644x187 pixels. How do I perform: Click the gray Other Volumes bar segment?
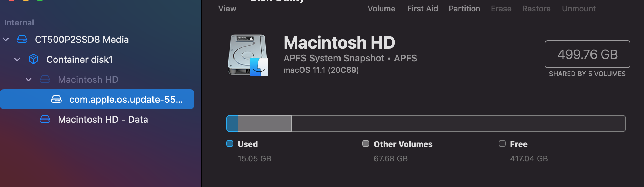[265, 123]
